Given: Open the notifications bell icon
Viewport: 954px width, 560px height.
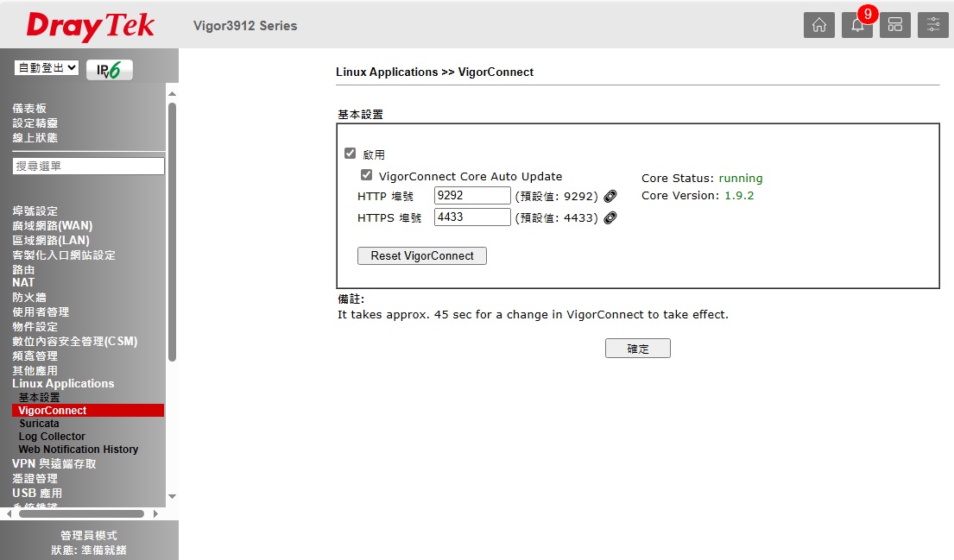Looking at the screenshot, I should coord(856,25).
